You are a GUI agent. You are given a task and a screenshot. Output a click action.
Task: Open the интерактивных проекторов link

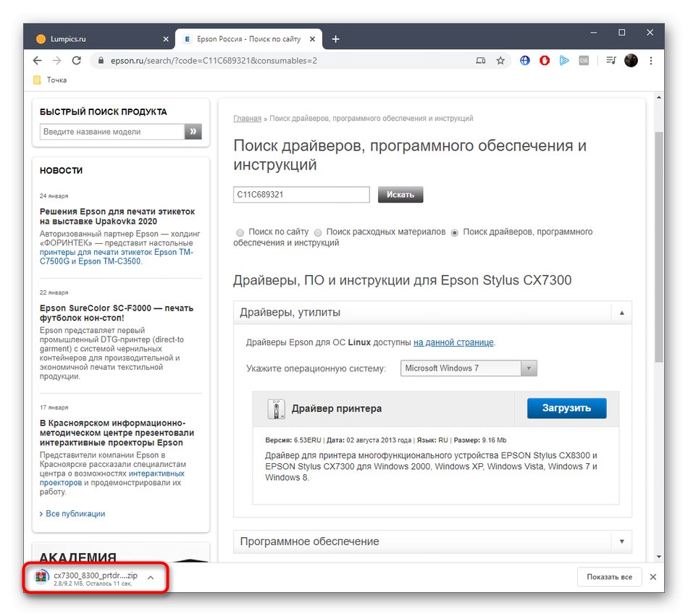[112, 478]
